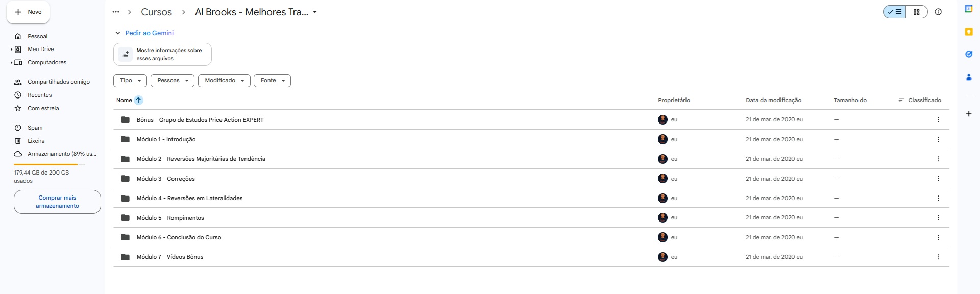
Task: Reverse sort direction arrow next to Nome
Action: [x=138, y=100]
